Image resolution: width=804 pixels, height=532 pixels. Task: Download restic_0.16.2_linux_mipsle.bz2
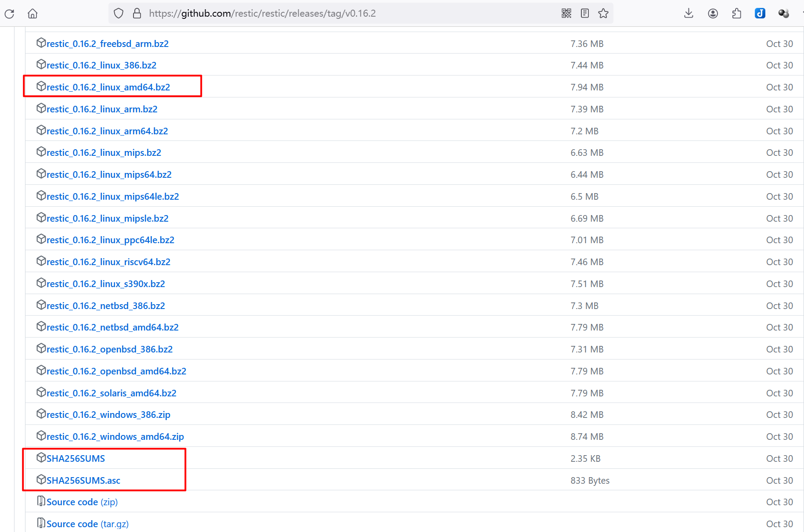108,219
